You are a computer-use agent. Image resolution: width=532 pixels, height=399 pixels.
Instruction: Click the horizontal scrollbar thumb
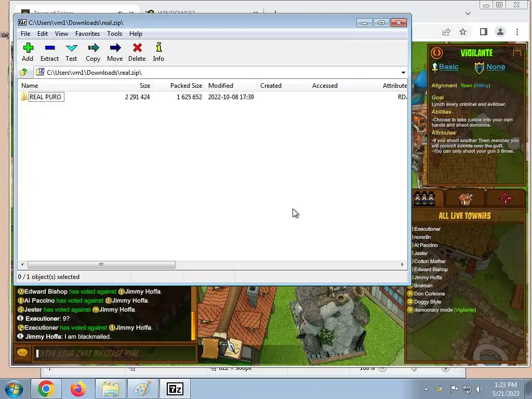click(101, 264)
